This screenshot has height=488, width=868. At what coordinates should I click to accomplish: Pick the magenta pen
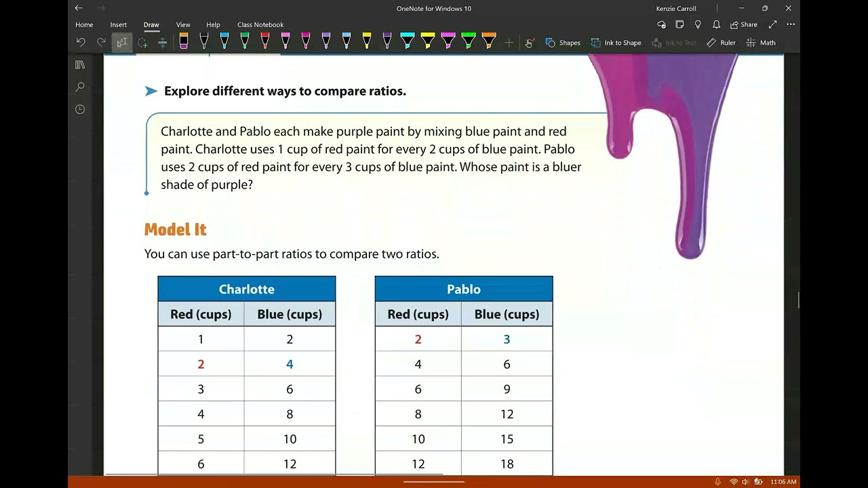(305, 41)
